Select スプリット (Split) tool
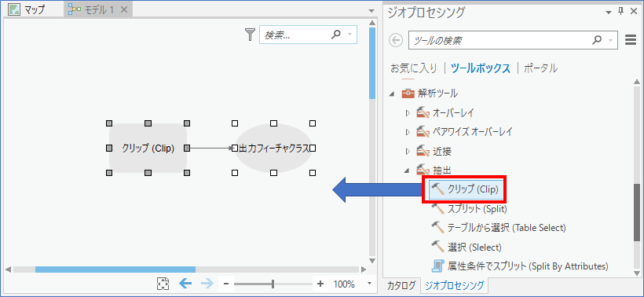 coord(469,209)
